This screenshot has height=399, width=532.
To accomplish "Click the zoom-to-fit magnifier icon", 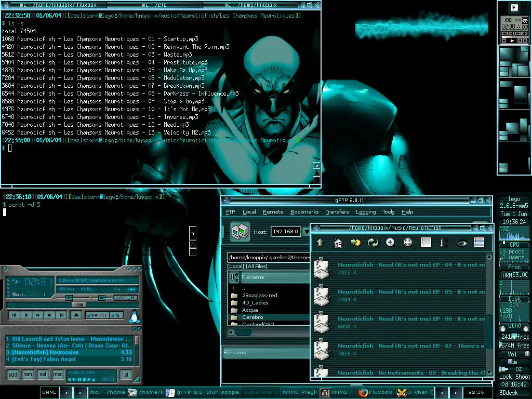I will (408, 242).
